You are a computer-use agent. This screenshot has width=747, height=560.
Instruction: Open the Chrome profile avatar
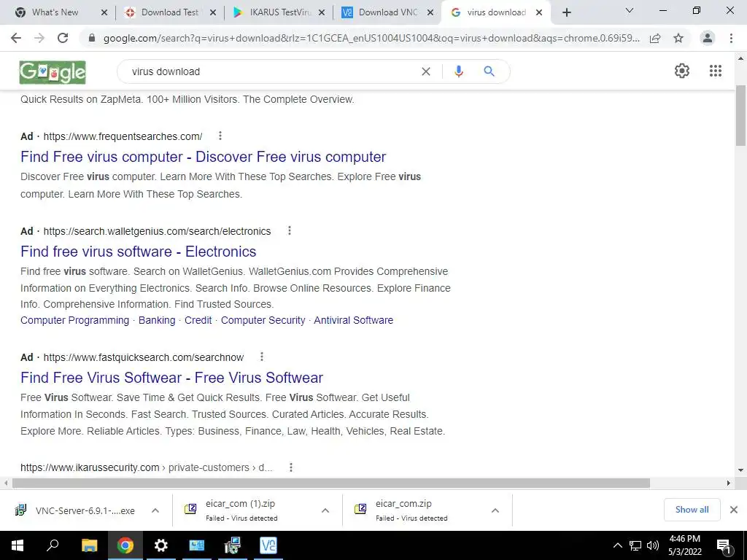[708, 38]
